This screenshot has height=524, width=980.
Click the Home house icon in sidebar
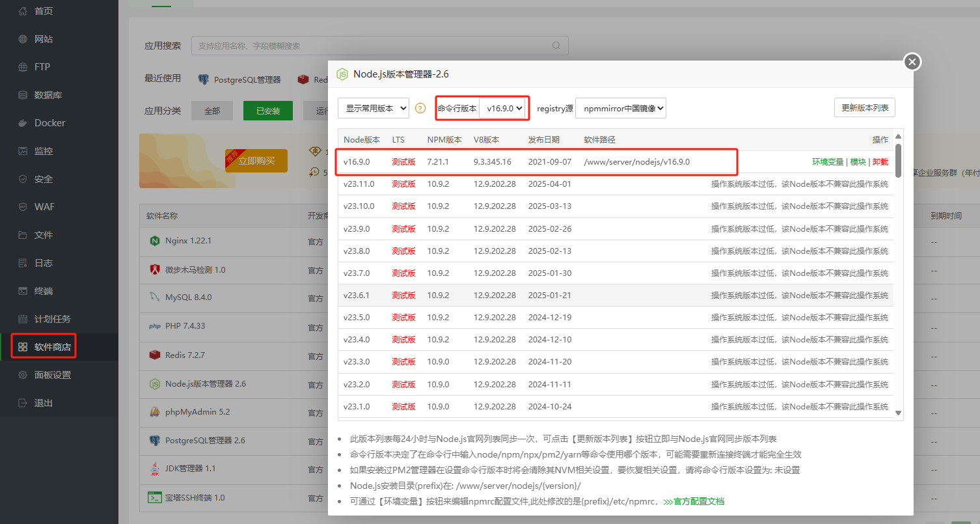[x=23, y=11]
